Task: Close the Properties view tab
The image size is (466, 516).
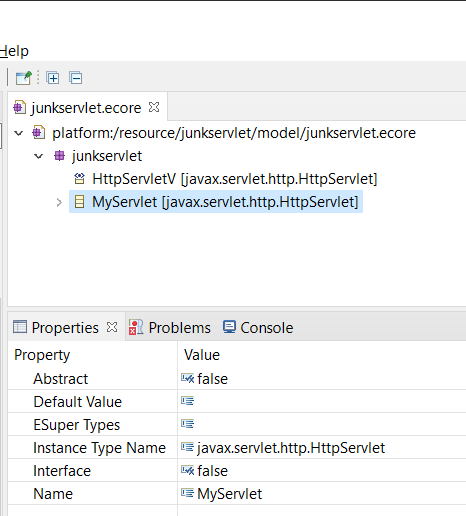Action: [112, 327]
